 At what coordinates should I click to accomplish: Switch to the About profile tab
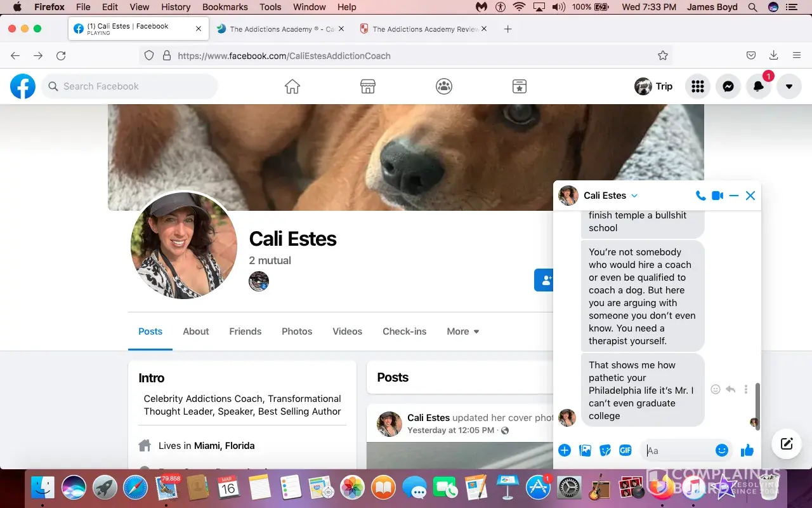pos(195,331)
